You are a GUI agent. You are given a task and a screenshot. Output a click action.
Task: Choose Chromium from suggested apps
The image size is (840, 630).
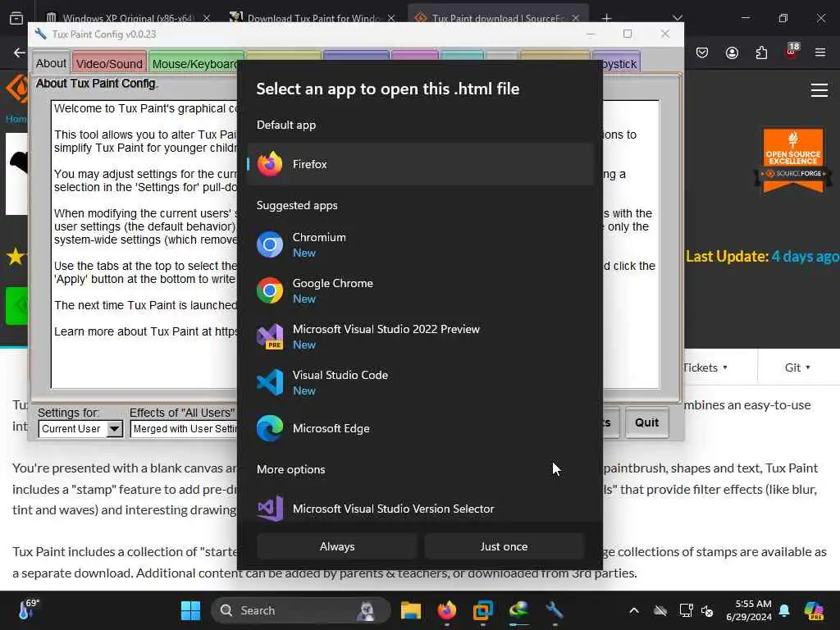click(x=421, y=244)
